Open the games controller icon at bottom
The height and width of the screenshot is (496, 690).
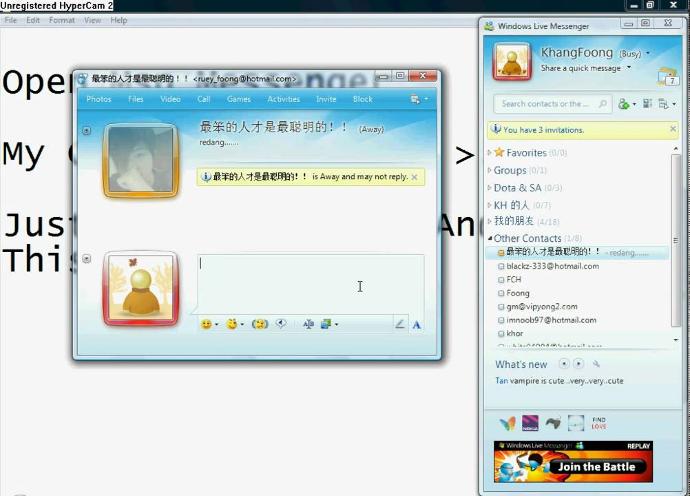[553, 423]
